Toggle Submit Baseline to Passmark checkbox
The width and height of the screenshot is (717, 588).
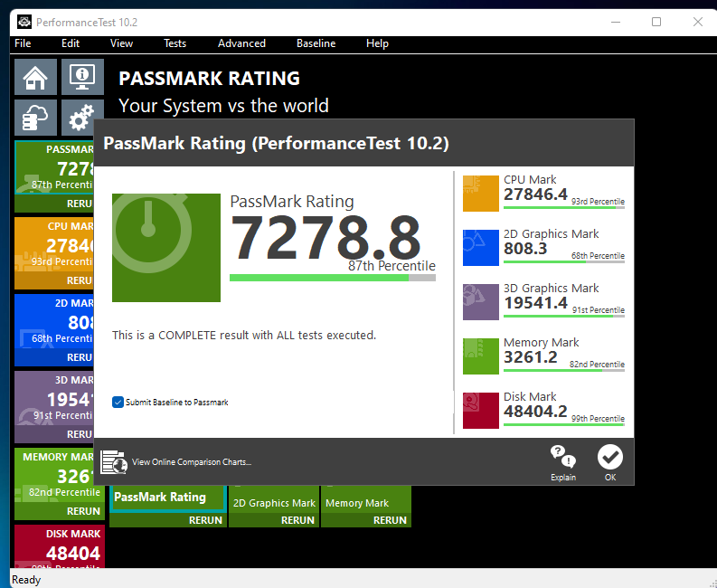118,403
